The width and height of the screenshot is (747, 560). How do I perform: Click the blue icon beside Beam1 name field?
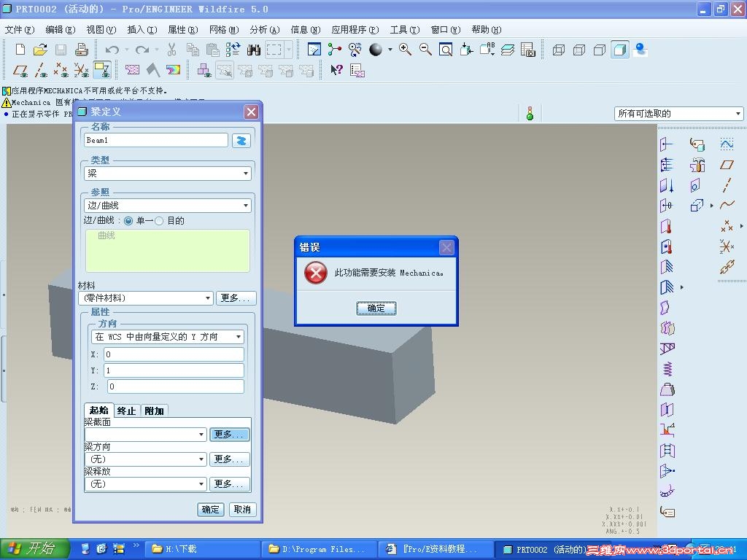(x=241, y=141)
